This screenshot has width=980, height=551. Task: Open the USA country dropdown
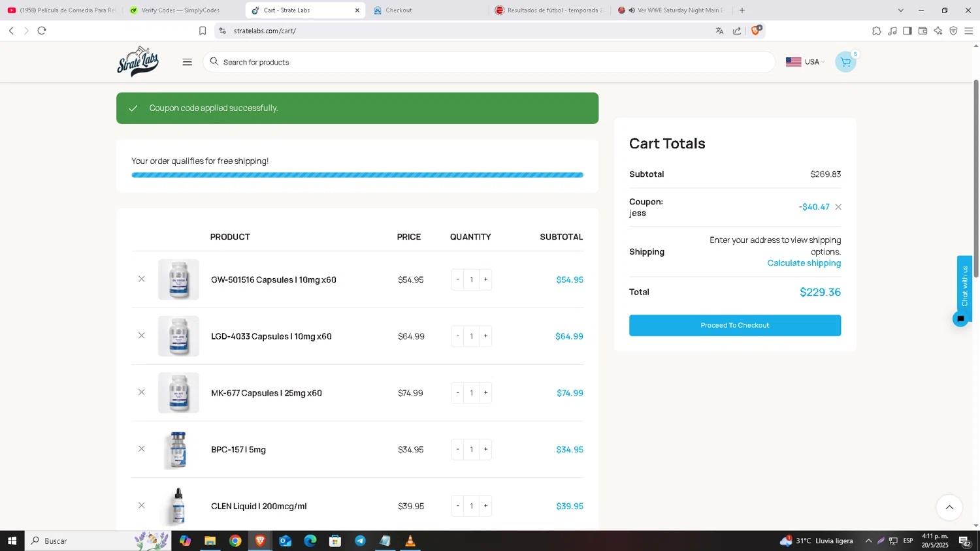tap(805, 62)
